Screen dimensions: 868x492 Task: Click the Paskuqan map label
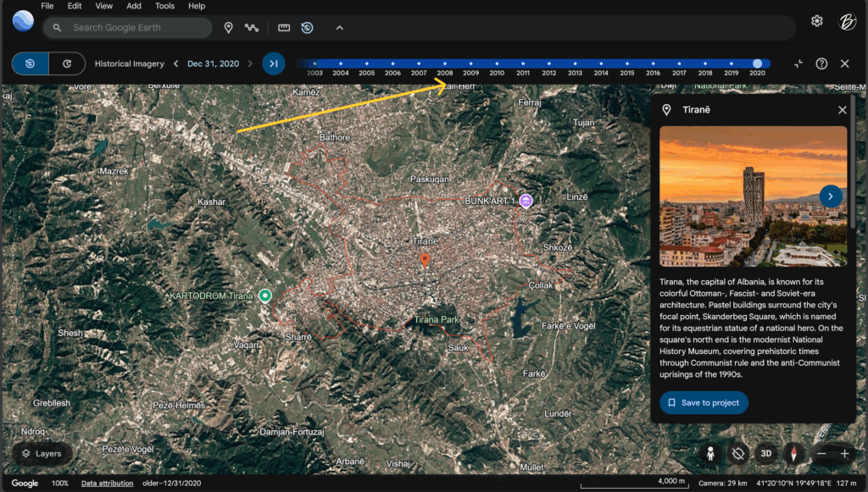coord(430,180)
